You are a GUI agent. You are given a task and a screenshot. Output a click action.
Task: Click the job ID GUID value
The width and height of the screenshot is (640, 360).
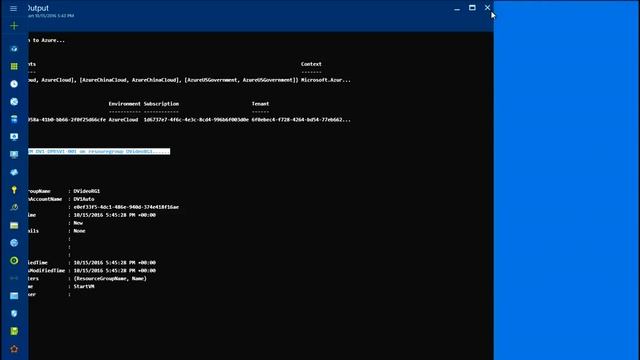[126, 207]
